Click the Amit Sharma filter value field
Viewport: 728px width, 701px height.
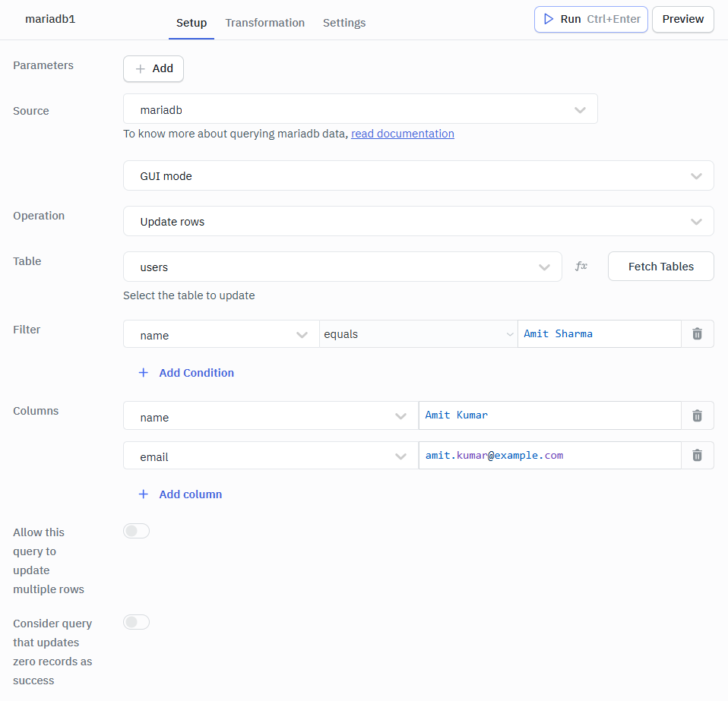click(x=600, y=334)
